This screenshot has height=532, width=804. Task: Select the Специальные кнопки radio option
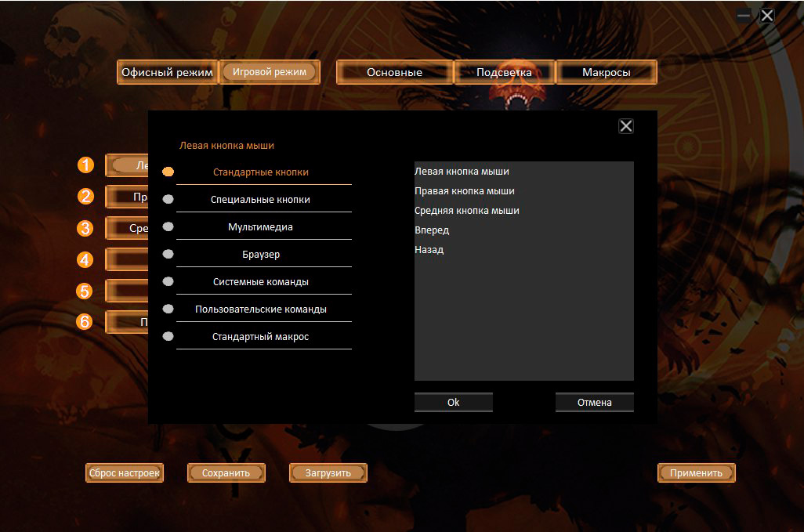(x=168, y=200)
